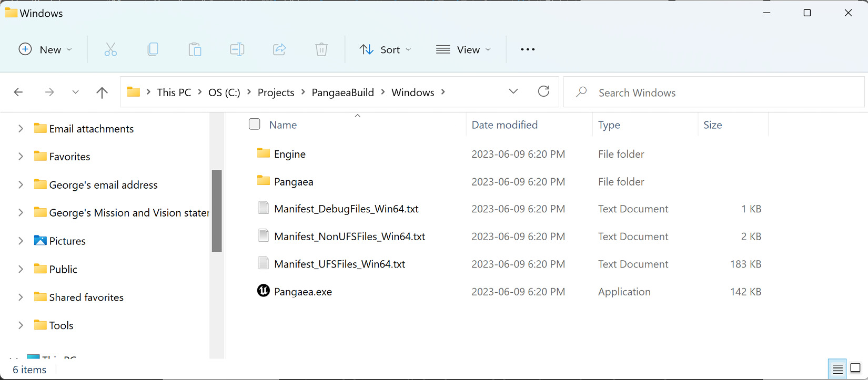Click the 6 items status text

(x=29, y=369)
